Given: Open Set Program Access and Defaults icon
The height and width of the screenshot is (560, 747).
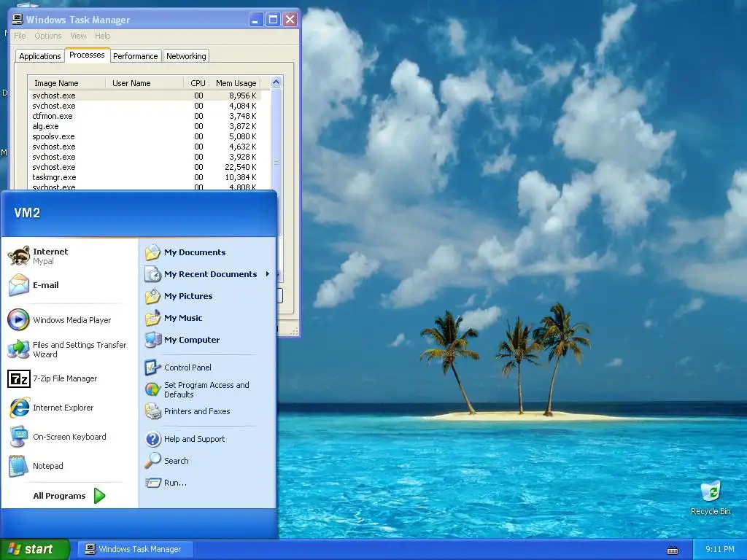Looking at the screenshot, I should 153,389.
